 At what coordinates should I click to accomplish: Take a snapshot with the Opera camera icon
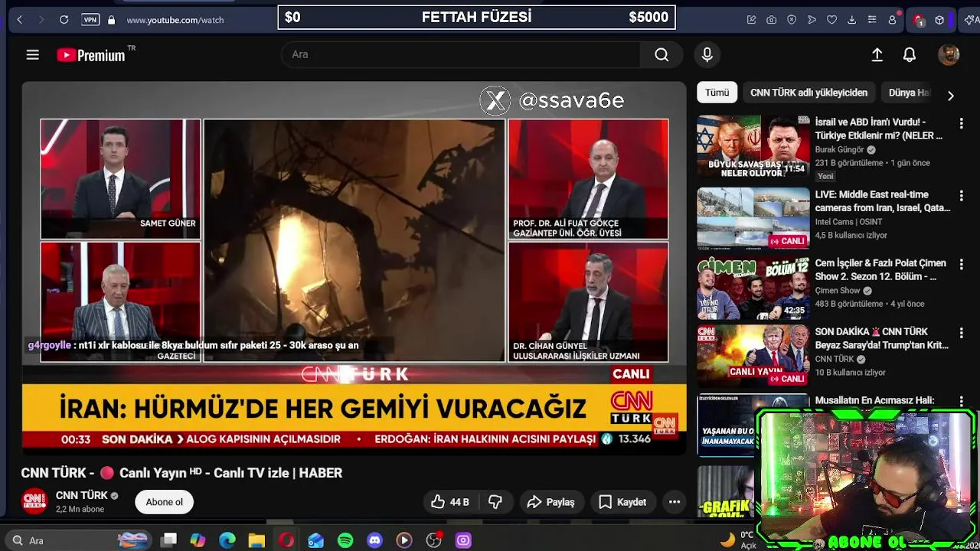tap(772, 20)
